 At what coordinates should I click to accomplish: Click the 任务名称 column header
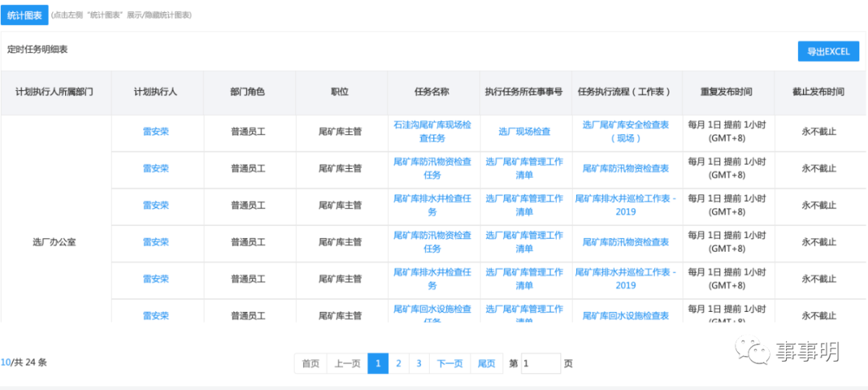point(432,92)
